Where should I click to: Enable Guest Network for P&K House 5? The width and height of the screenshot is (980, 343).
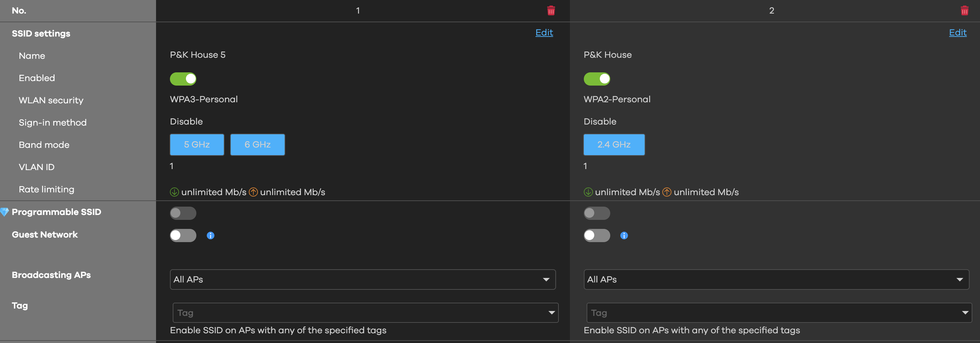(x=183, y=236)
